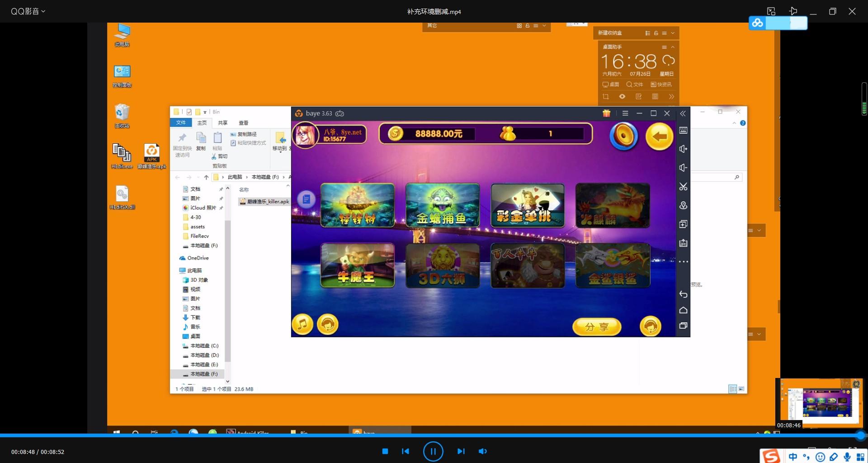Tap the emulator recent apps button
Viewport: 868px width, 463px height.
pos(683,326)
